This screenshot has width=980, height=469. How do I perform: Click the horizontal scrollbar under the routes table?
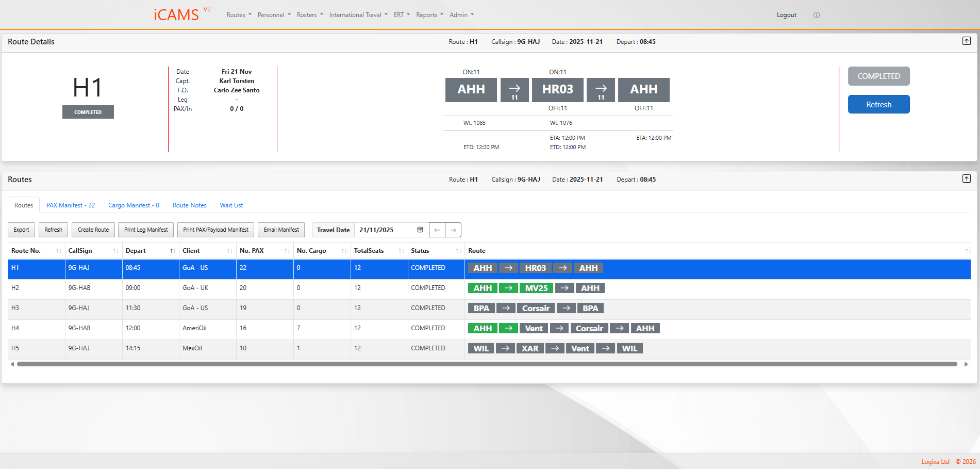(x=487, y=364)
